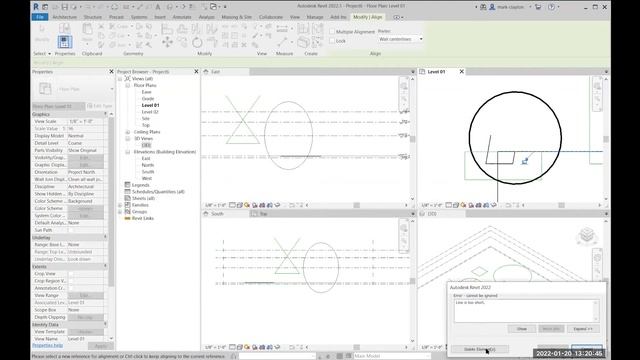Viewport: 640px width, 360px height.
Task: Collapse the Floor Plans tree node
Action: 127,86
